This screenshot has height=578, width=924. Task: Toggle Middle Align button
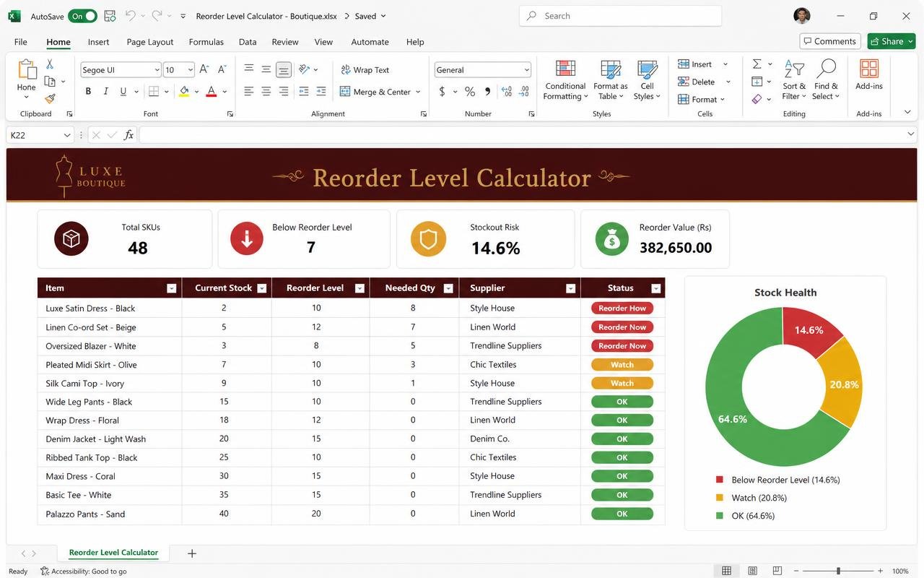[x=266, y=69]
